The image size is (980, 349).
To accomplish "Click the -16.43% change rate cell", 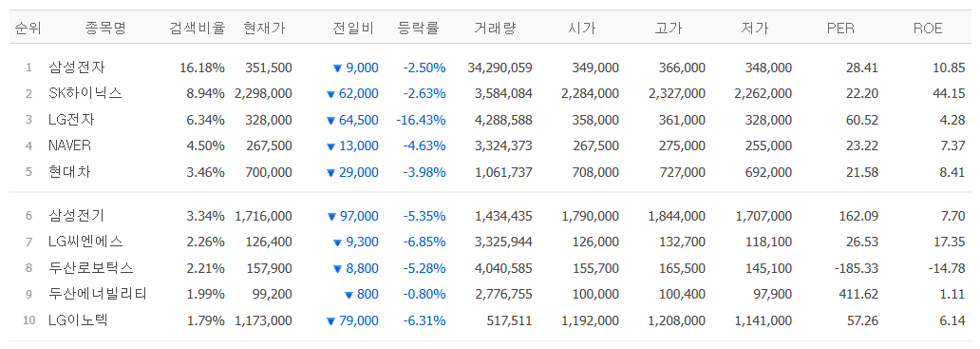I will [x=421, y=120].
